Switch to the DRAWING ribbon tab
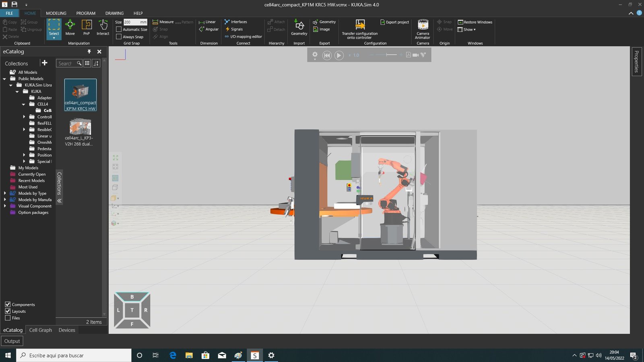The image size is (644, 362). coord(114,13)
